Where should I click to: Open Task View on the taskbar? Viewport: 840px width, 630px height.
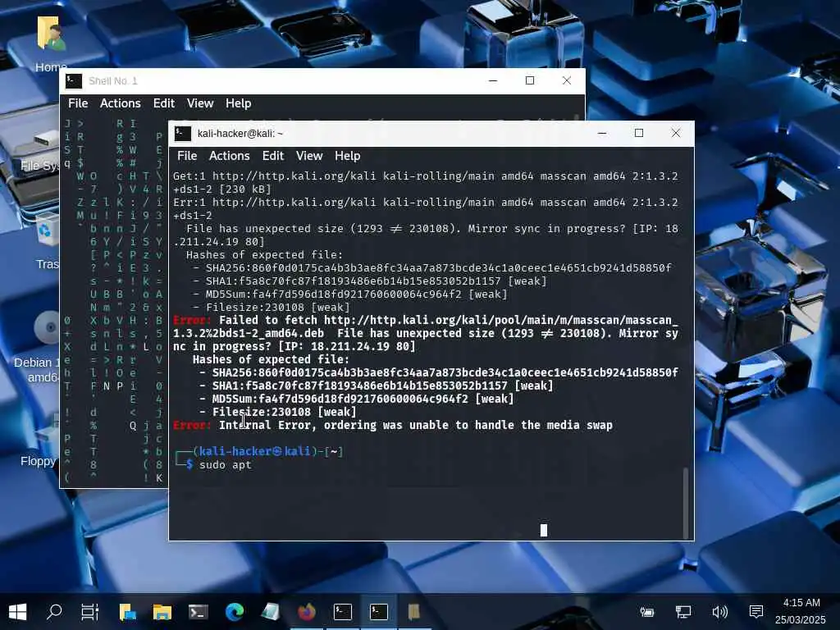90,612
